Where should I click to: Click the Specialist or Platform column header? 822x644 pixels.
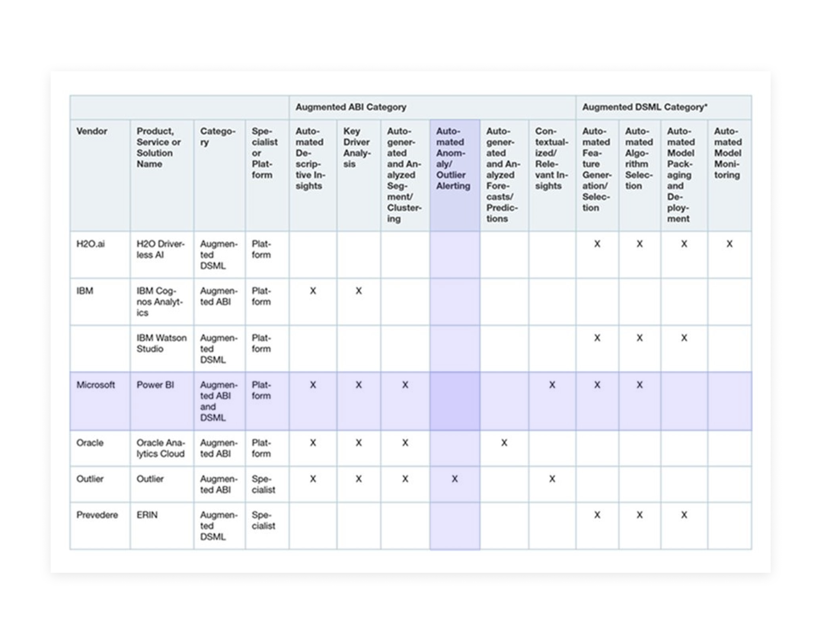264,153
